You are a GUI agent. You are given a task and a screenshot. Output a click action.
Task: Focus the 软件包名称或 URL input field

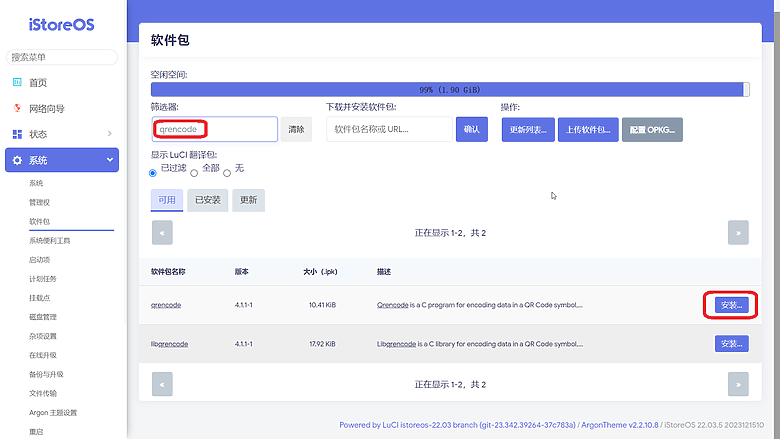click(x=389, y=129)
